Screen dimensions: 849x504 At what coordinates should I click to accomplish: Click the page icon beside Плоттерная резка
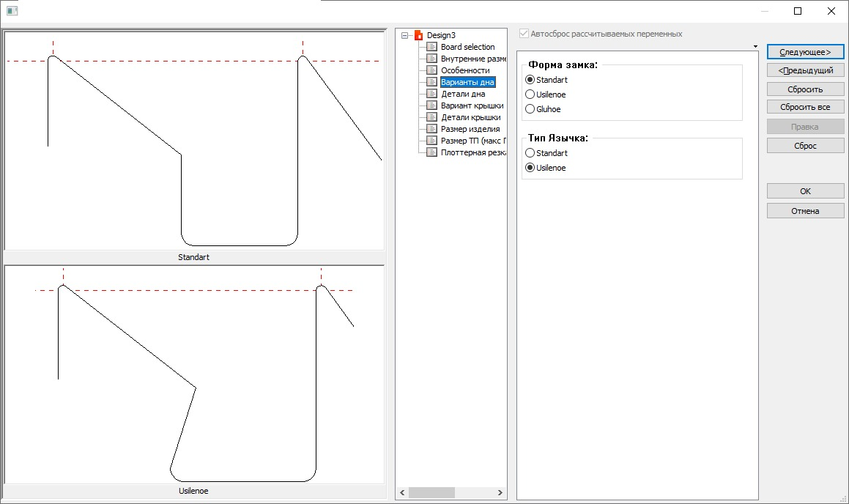pos(431,152)
